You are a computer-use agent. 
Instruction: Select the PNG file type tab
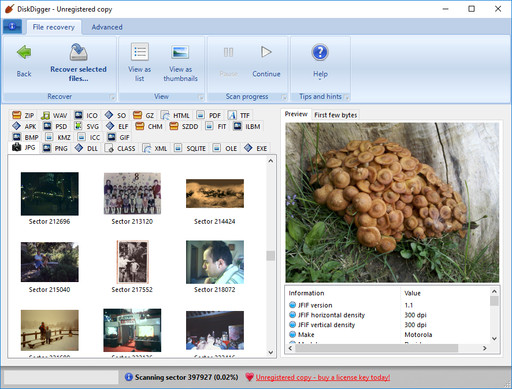click(55, 148)
